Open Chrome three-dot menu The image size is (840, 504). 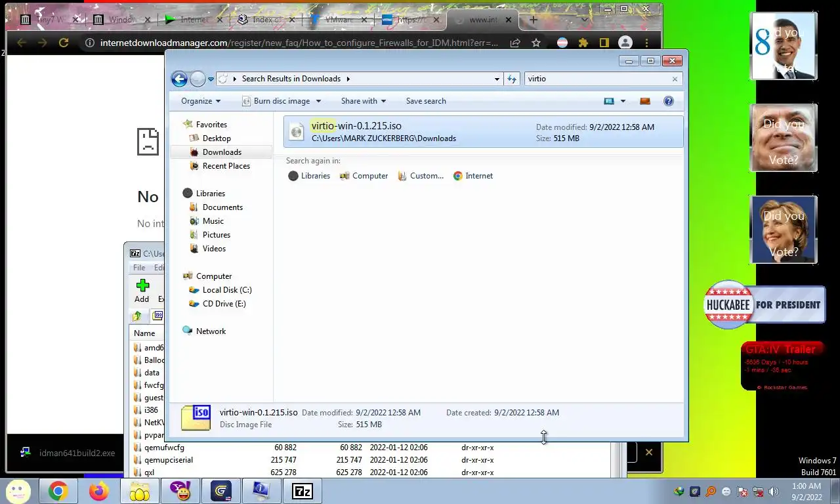pos(647,43)
